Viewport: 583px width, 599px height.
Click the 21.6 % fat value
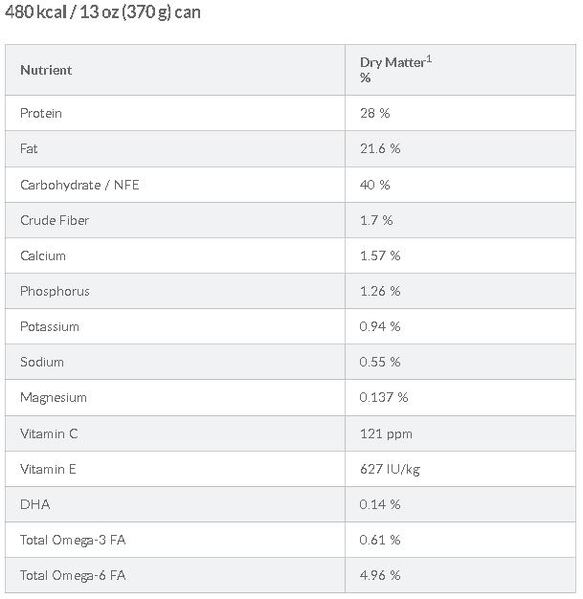(x=380, y=148)
